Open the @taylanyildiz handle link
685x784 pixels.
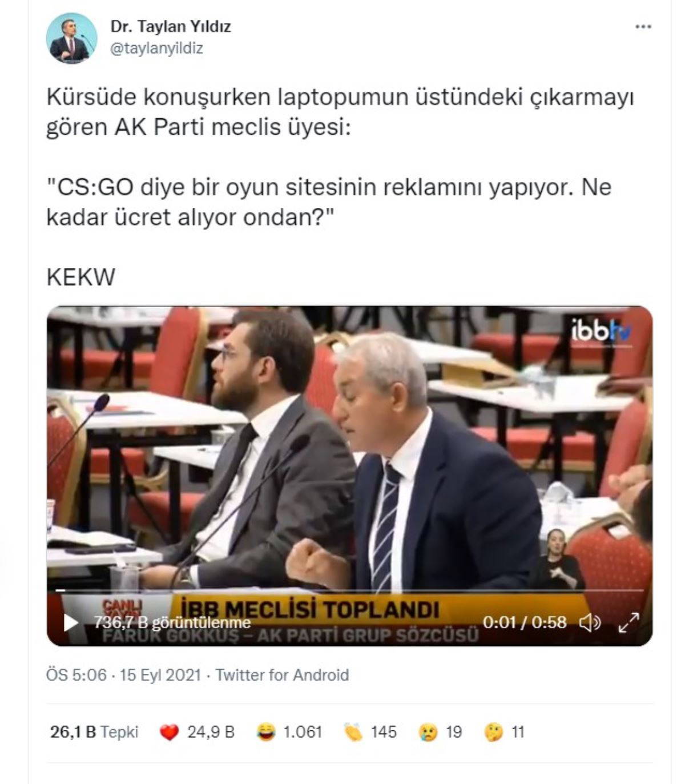pos(156,49)
